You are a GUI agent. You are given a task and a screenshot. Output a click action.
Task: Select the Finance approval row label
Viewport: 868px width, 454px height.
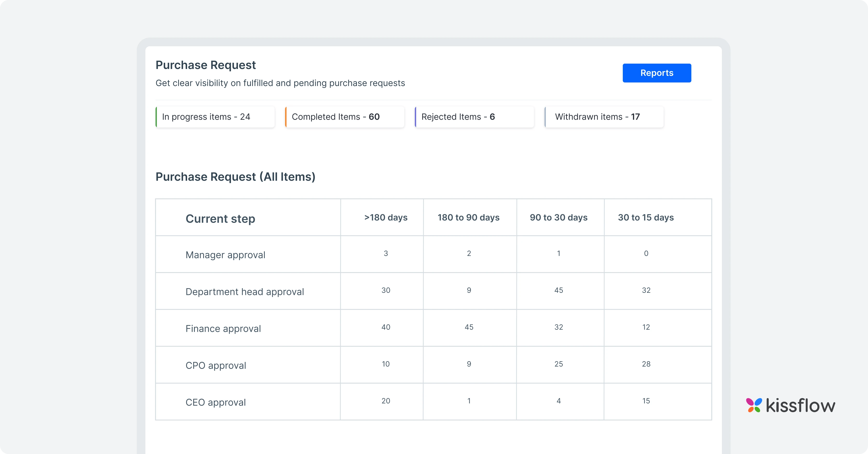pos(223,329)
